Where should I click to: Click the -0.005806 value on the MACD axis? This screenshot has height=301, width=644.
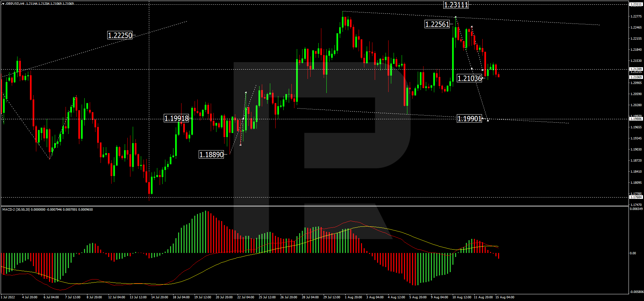click(637, 292)
